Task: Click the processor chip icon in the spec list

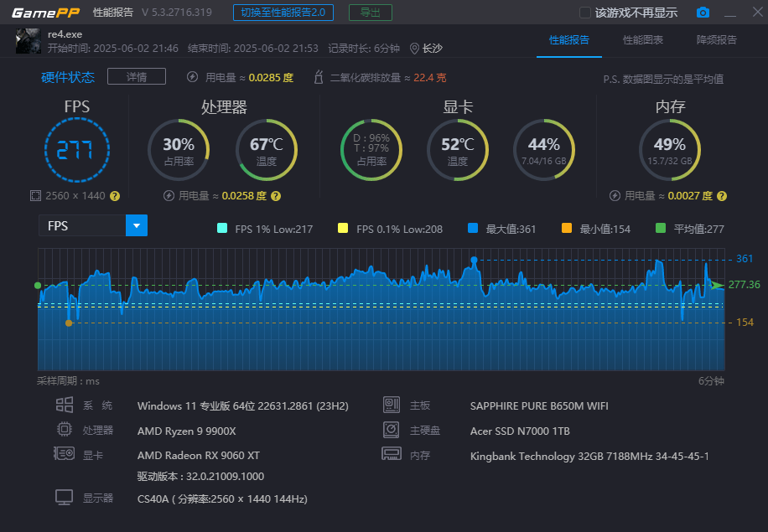Action: (65, 429)
